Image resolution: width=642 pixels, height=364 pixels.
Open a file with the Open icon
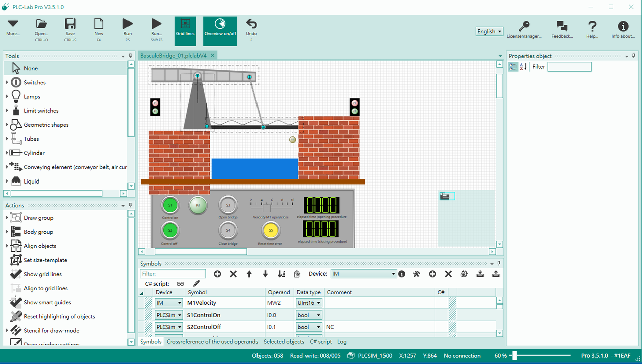(41, 24)
